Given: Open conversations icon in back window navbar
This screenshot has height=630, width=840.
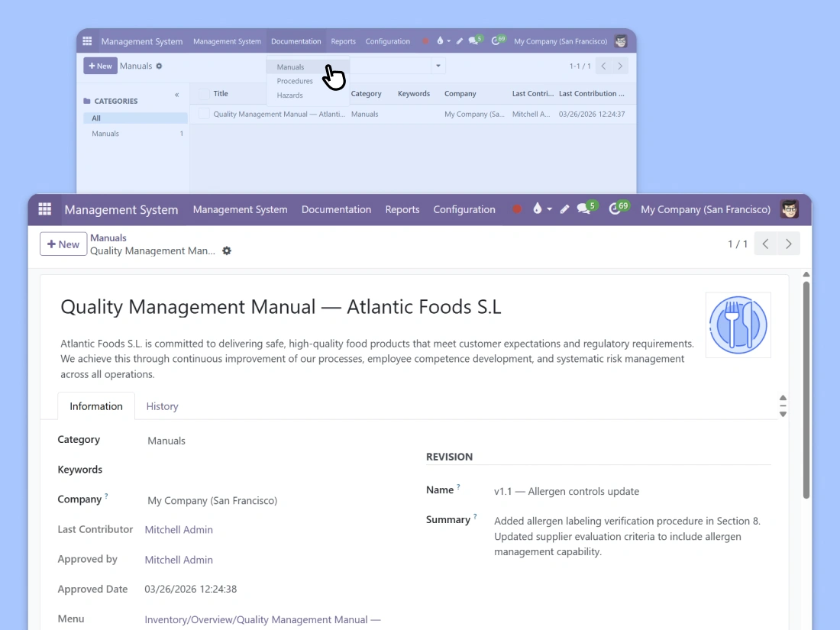Looking at the screenshot, I should 475,40.
